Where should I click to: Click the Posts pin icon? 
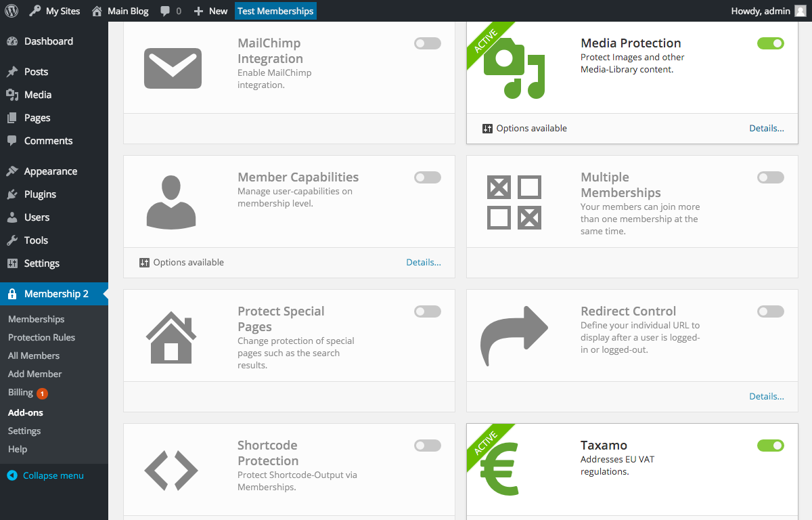point(12,72)
